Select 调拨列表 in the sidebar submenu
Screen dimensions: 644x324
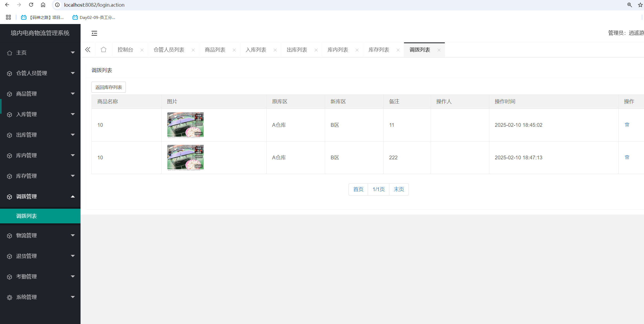pos(26,216)
